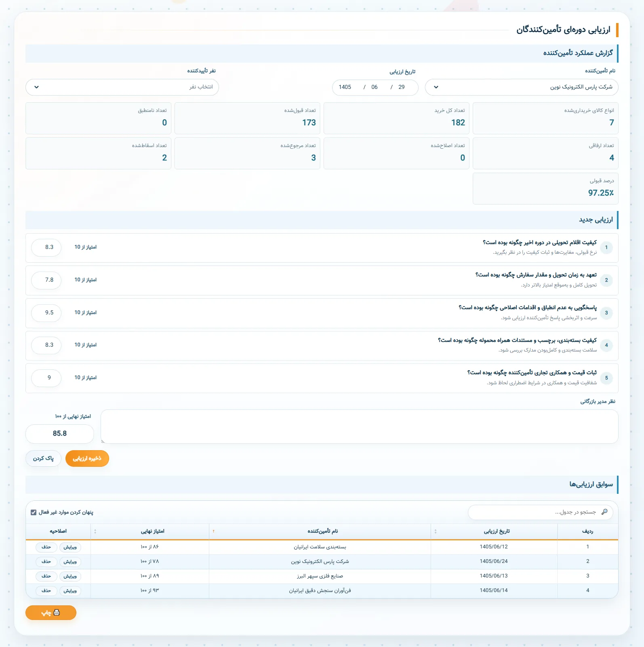Toggle the پنهان کردن موارد غیر فعال checkbox
The image size is (644, 647).
point(34,512)
